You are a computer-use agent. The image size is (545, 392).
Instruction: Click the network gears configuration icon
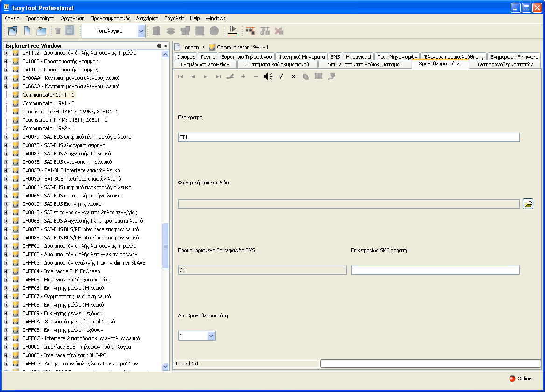tap(265, 31)
